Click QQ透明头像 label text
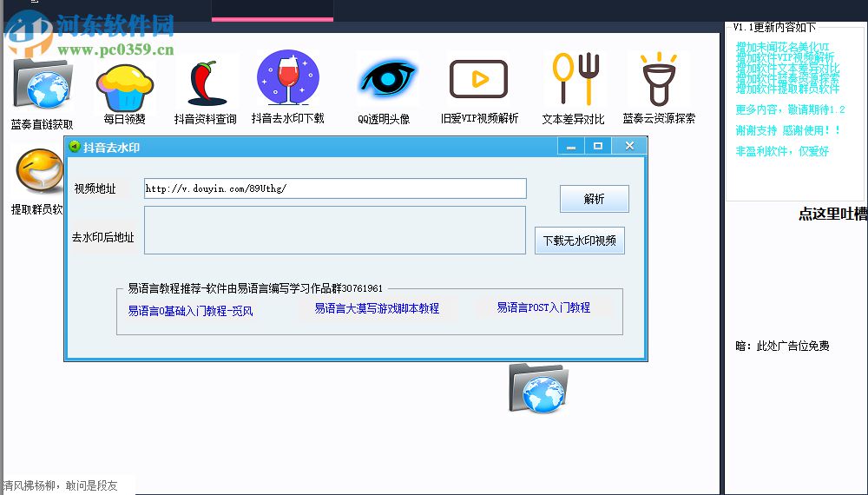 384,119
